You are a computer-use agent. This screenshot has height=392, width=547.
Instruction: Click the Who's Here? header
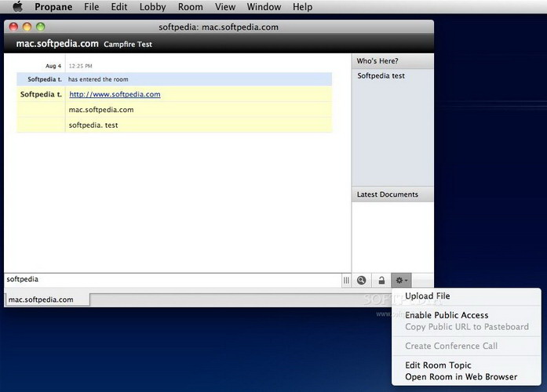pyautogui.click(x=393, y=61)
